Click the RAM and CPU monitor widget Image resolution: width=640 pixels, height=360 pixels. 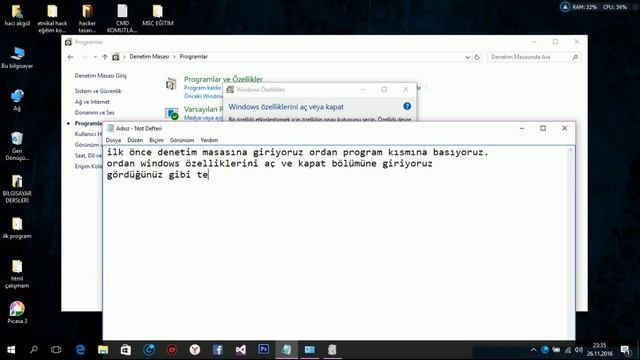coord(594,7)
